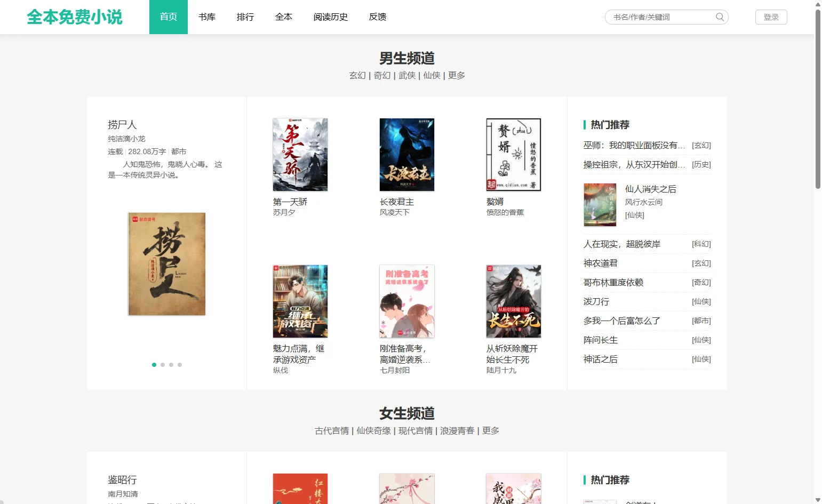Open 从斩妖除魔开始长生不死 book cover

(513, 301)
